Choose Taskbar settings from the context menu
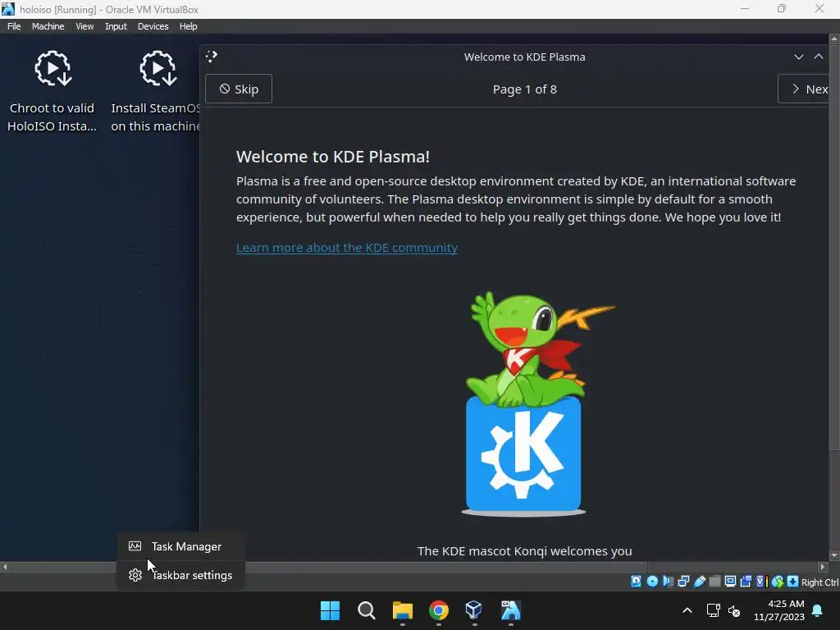The height and width of the screenshot is (630, 840). [x=180, y=575]
